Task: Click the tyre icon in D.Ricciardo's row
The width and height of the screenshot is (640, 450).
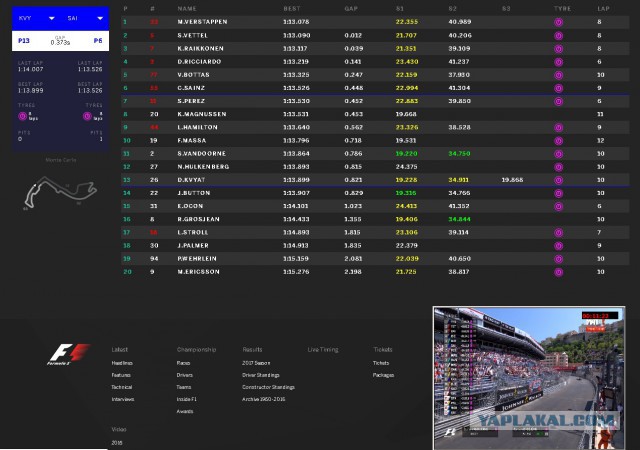Action: pos(558,62)
